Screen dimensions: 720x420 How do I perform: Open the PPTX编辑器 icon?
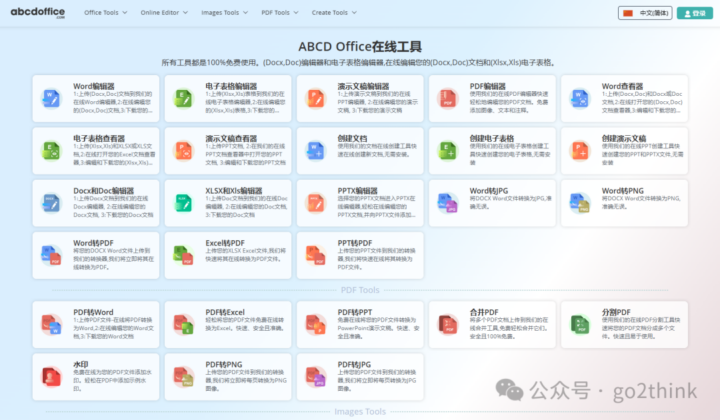click(x=315, y=203)
